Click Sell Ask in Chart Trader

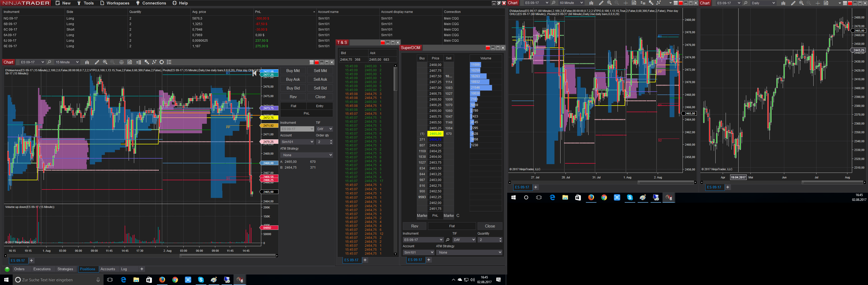[x=320, y=79]
